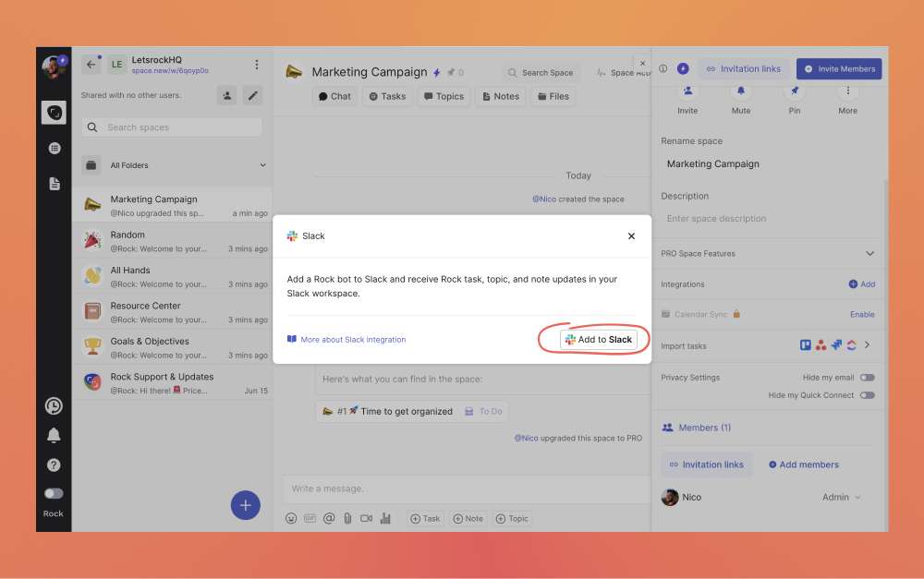This screenshot has width=924, height=579.
Task: Open the clock activity sidebar icon
Action: coord(54,405)
